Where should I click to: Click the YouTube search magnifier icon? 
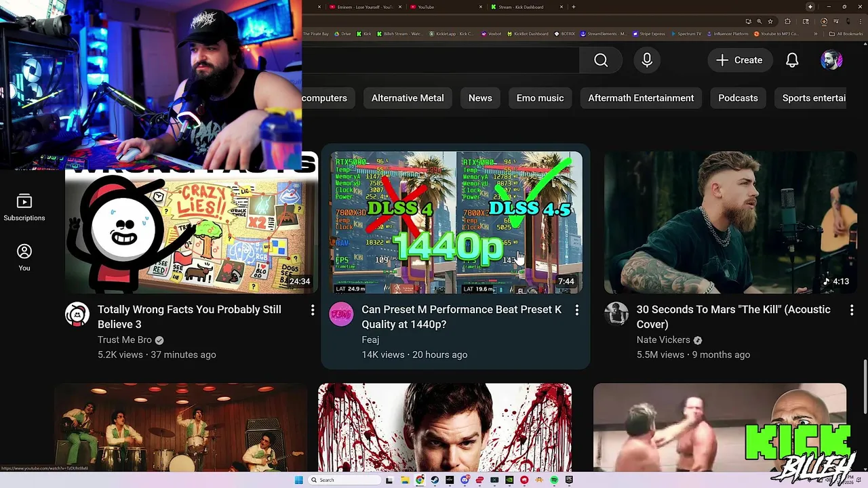click(601, 60)
